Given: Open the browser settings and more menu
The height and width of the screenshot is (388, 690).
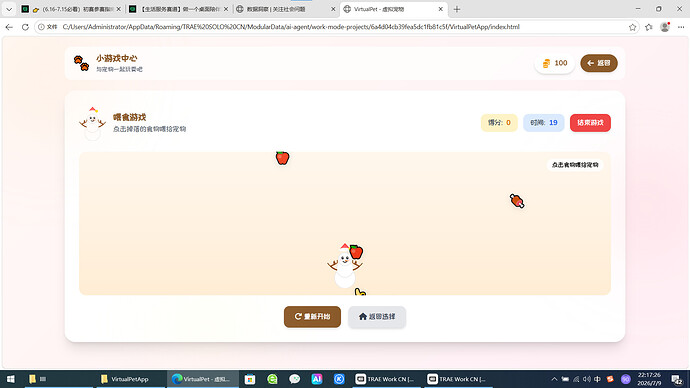Looking at the screenshot, I should [681, 27].
